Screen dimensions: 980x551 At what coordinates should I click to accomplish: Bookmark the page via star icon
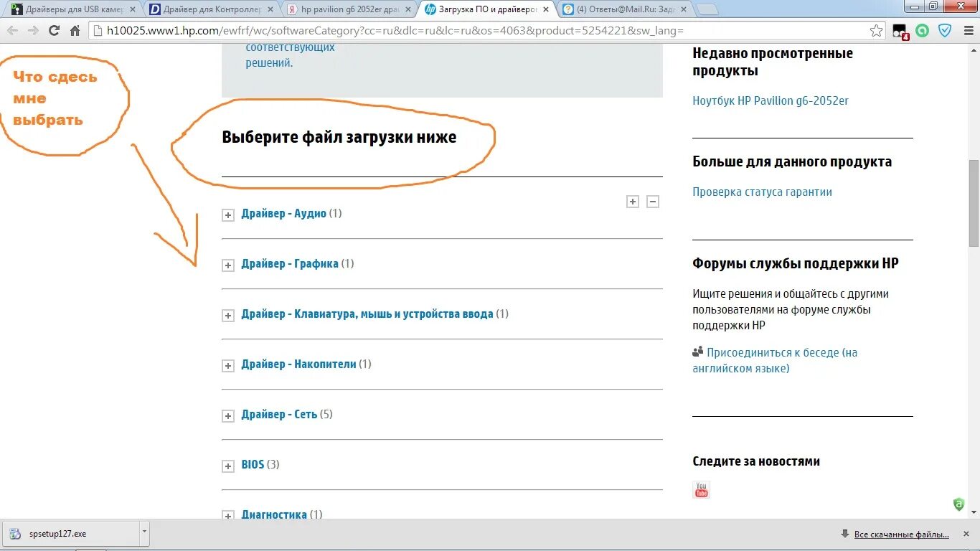point(876,31)
